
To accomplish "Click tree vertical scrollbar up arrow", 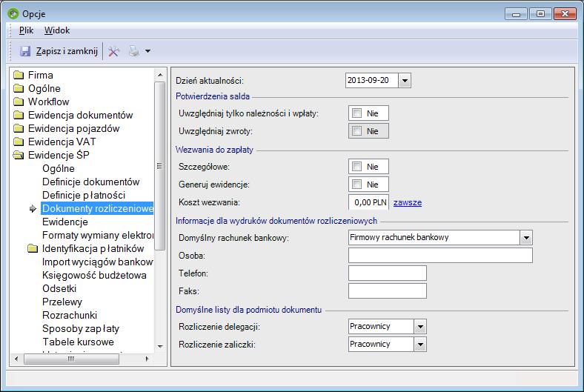I will point(160,75).
